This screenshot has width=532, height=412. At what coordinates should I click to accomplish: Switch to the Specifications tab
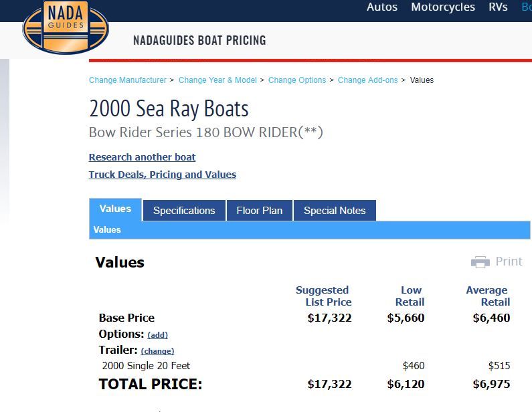(x=184, y=210)
